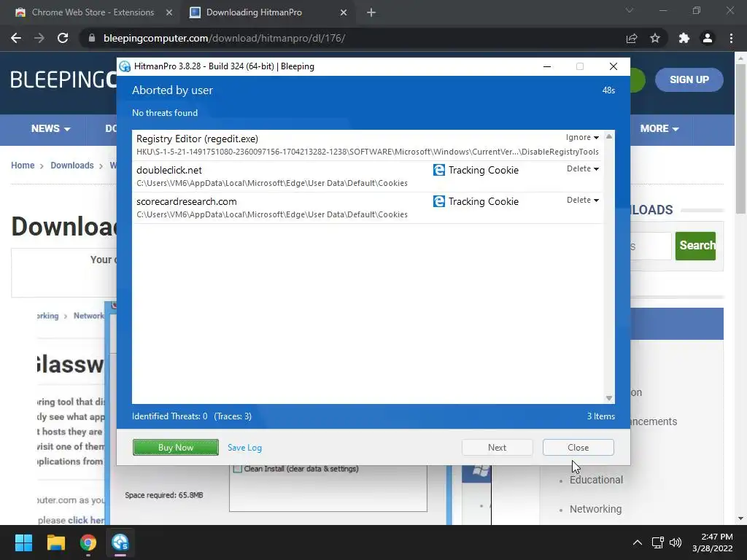This screenshot has width=747, height=560.
Task: Open the Chrome three-dot menu
Action: click(x=731, y=38)
